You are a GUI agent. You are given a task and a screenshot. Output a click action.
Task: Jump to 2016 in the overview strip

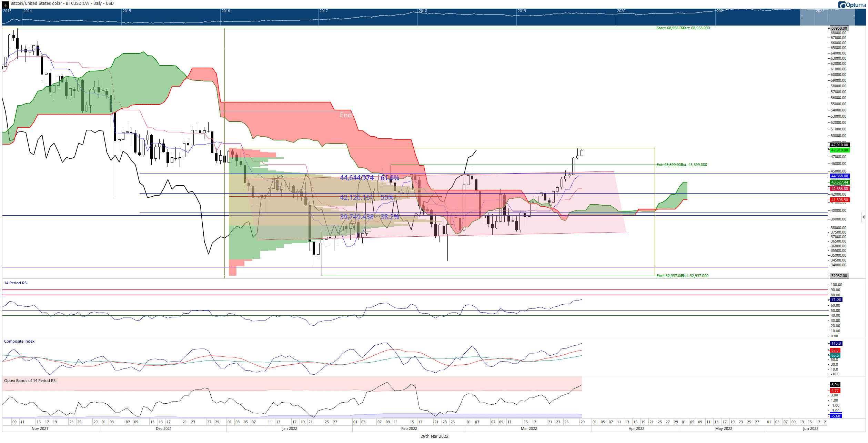[x=226, y=11]
